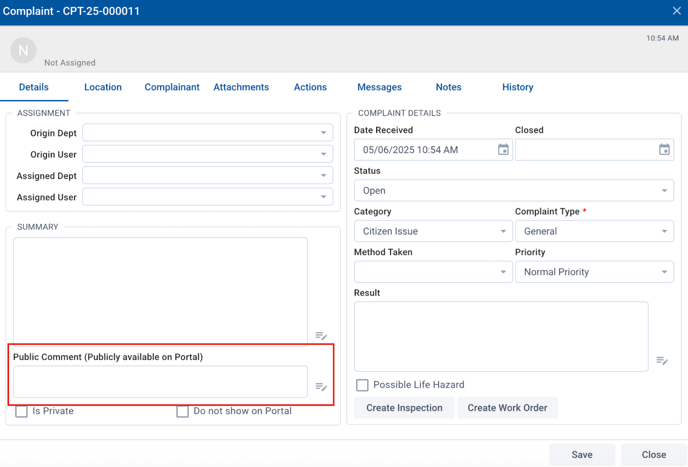Screen dimensions: 688x467
Task: Click the Summary text editor icon
Action: (321, 336)
